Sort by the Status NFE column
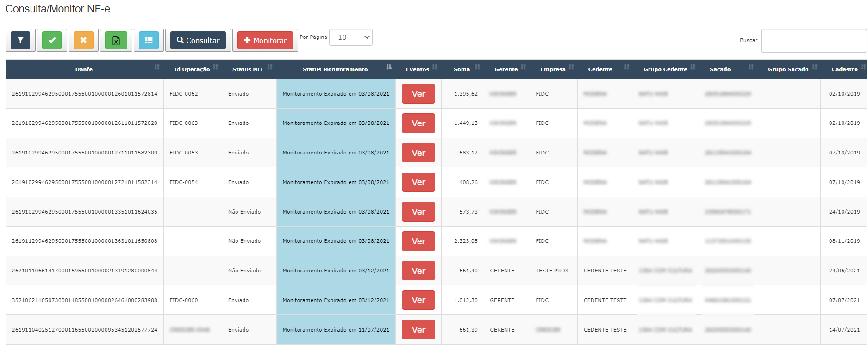 [249, 69]
